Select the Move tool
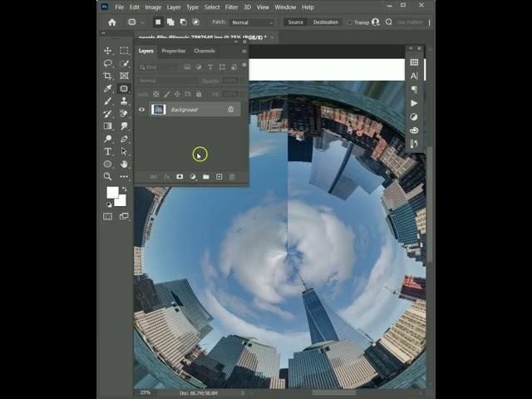The width and height of the screenshot is (532, 399). (107, 51)
